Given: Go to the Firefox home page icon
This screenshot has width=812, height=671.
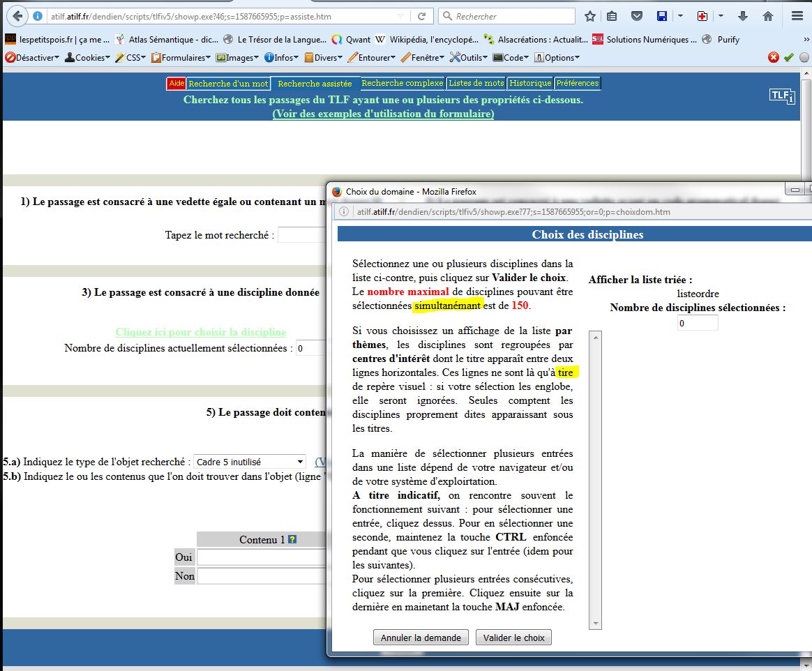Looking at the screenshot, I should (768, 16).
